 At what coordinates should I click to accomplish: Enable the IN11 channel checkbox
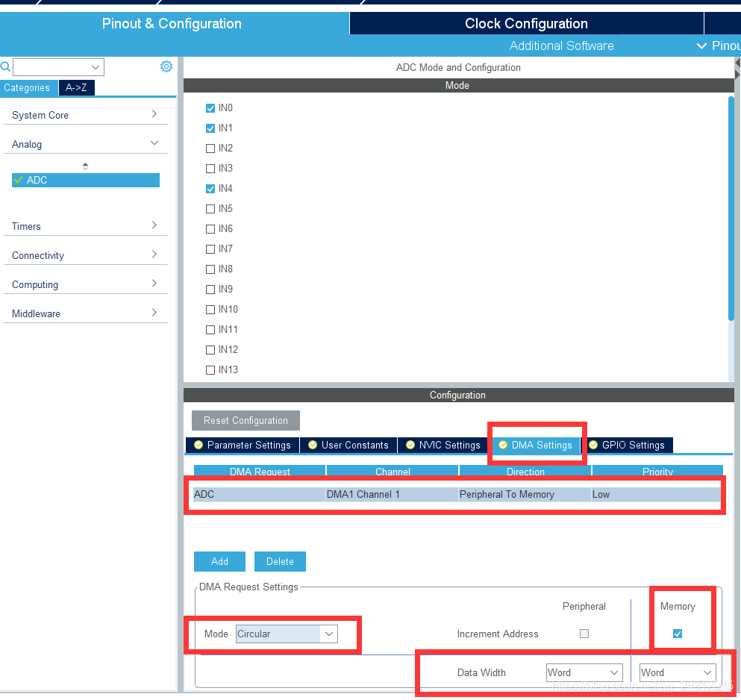pyautogui.click(x=210, y=330)
